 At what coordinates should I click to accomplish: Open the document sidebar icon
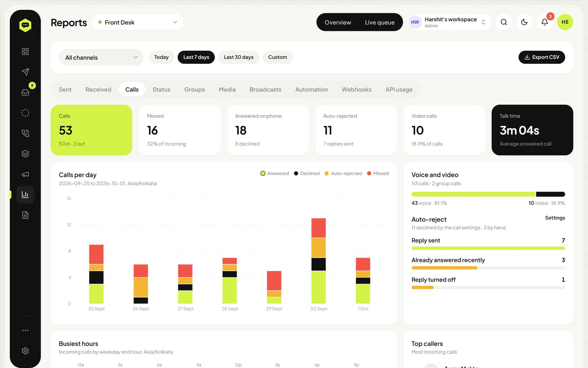25,215
